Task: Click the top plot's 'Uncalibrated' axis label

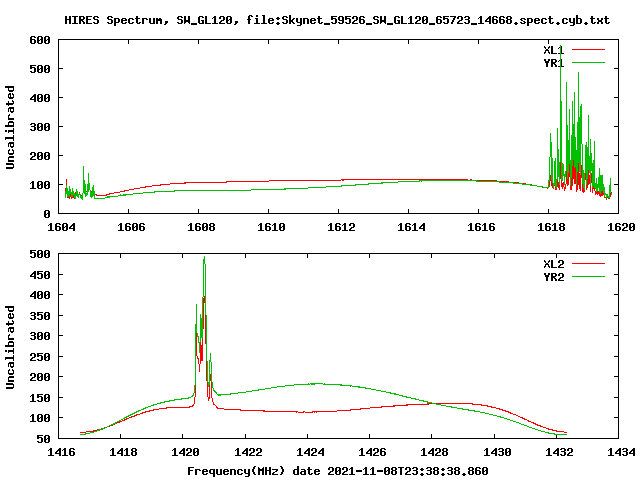Action: tap(10, 127)
